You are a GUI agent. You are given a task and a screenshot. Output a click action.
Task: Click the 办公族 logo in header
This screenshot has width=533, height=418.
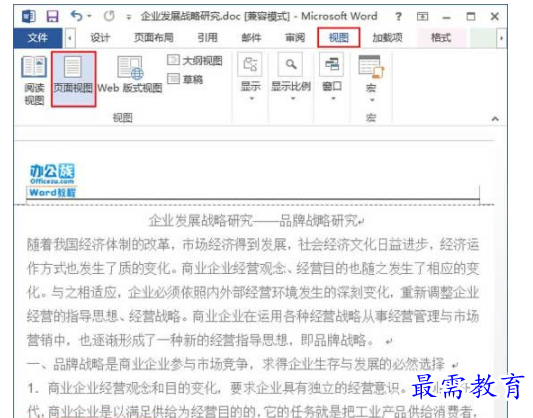coord(52,173)
